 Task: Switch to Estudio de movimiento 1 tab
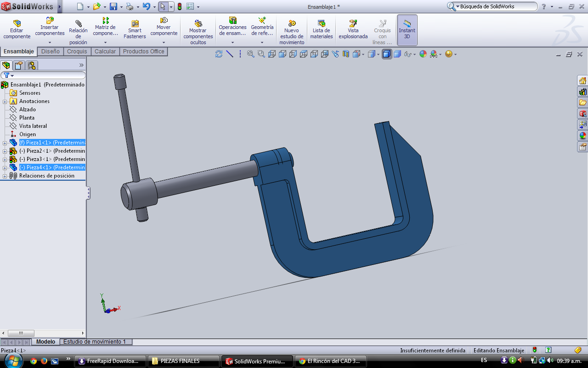[x=95, y=342]
